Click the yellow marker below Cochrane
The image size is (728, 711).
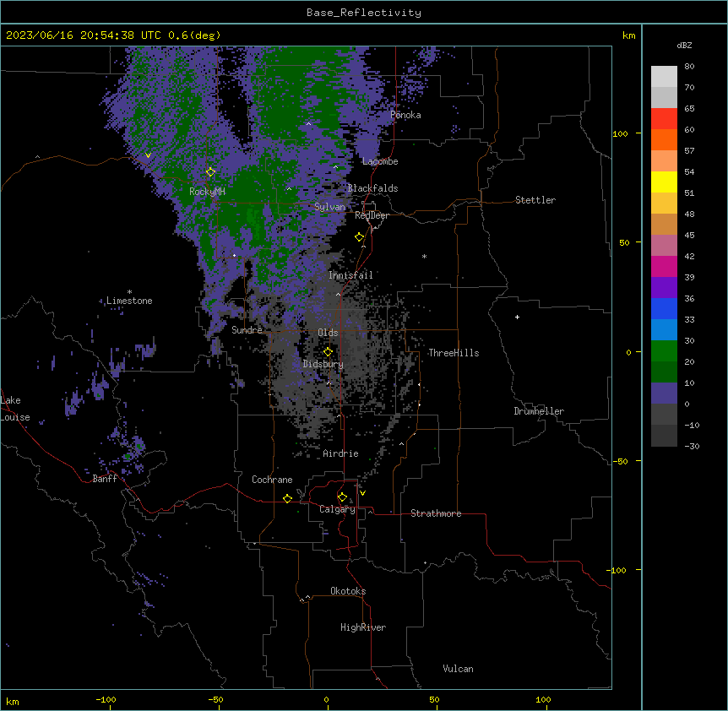click(287, 498)
